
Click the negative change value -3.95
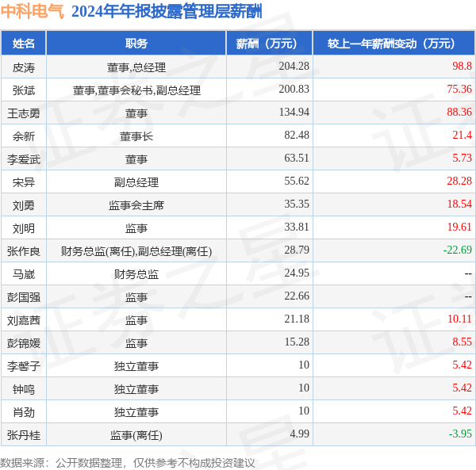[460, 434]
